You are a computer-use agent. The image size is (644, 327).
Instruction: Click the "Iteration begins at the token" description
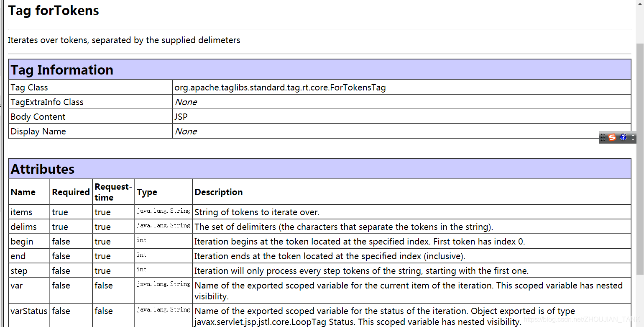click(360, 242)
